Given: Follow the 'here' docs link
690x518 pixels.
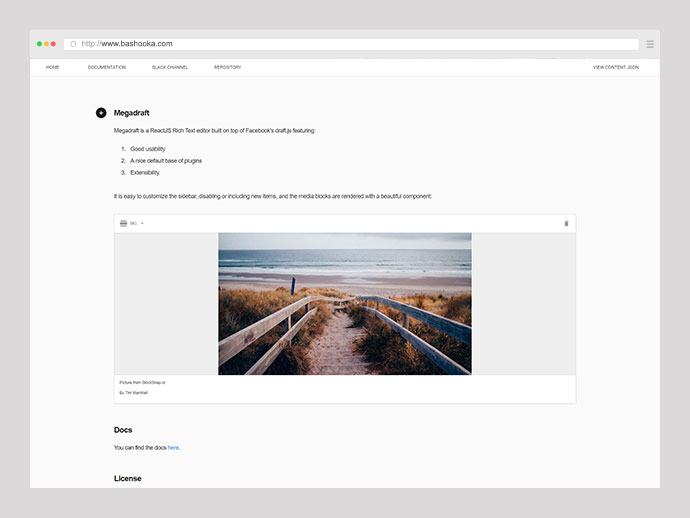Looking at the screenshot, I should (x=173, y=448).
